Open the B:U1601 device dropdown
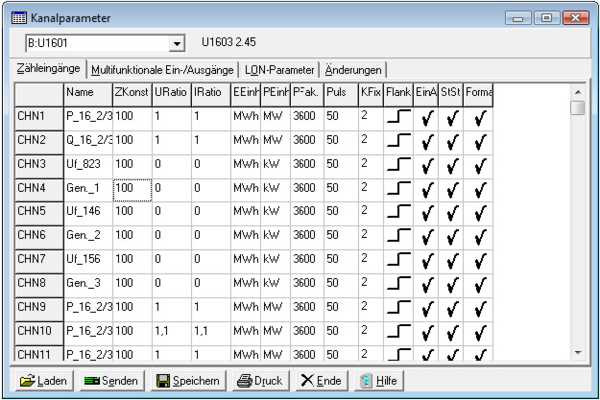 pyautogui.click(x=178, y=45)
